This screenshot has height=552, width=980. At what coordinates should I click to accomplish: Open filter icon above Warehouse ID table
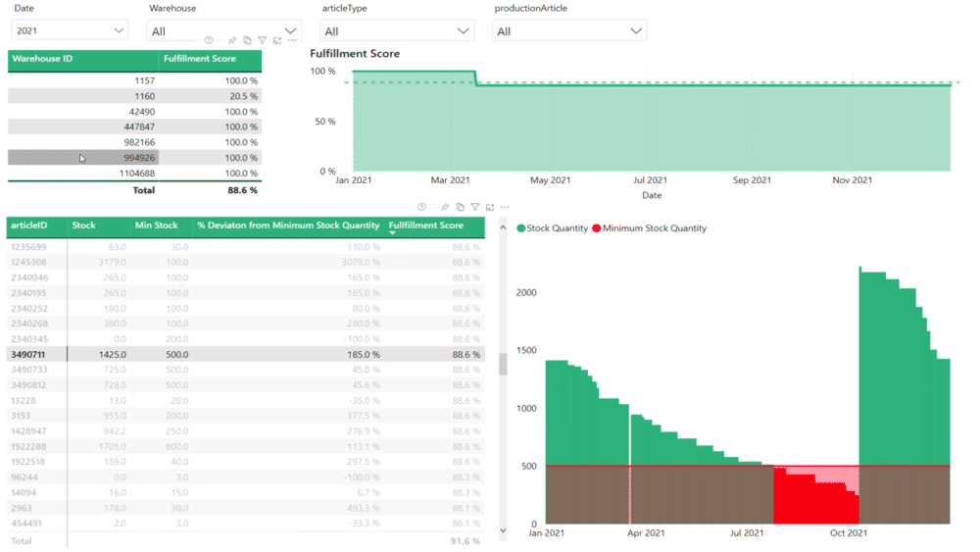pyautogui.click(x=263, y=40)
